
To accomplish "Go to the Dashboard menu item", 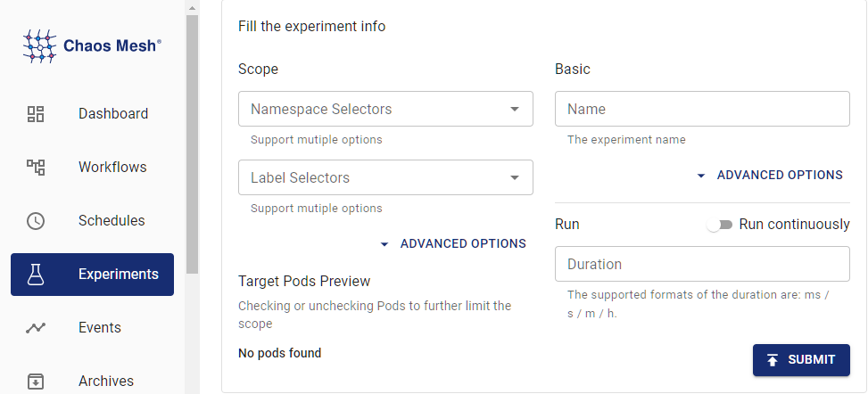I will click(x=112, y=114).
